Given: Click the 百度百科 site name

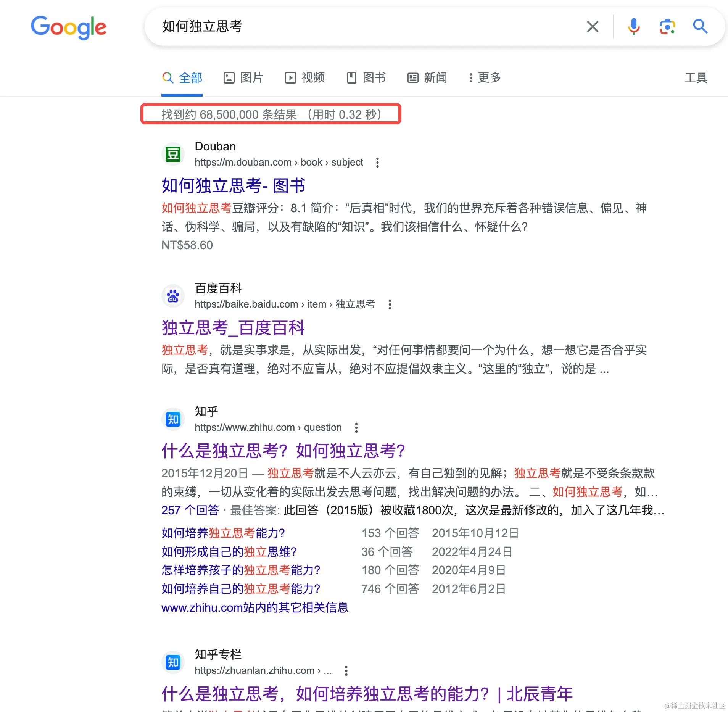Looking at the screenshot, I should click(x=218, y=288).
